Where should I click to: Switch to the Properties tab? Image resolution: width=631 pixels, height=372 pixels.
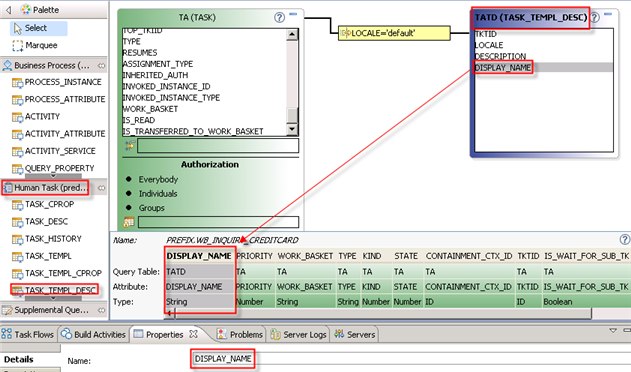[165, 335]
